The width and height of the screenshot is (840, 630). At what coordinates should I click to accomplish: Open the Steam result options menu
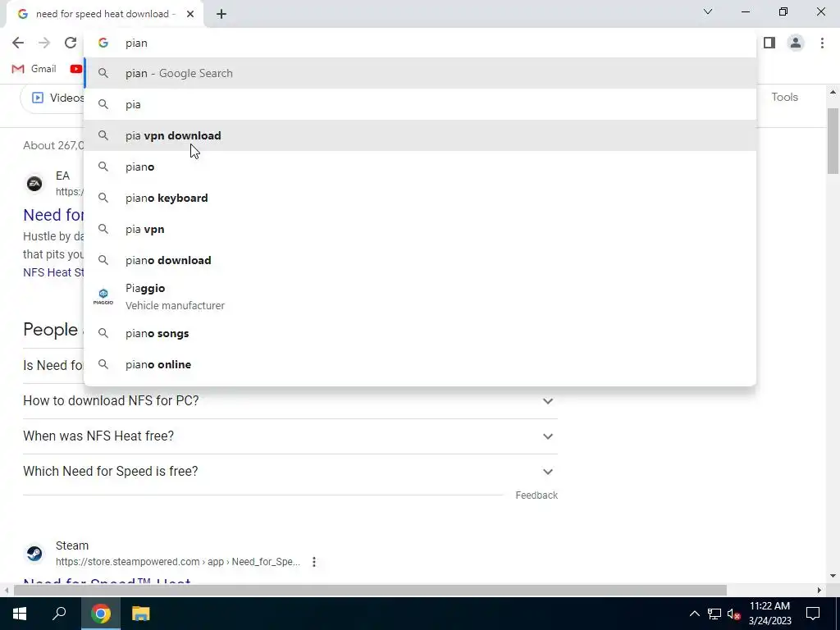pyautogui.click(x=314, y=562)
